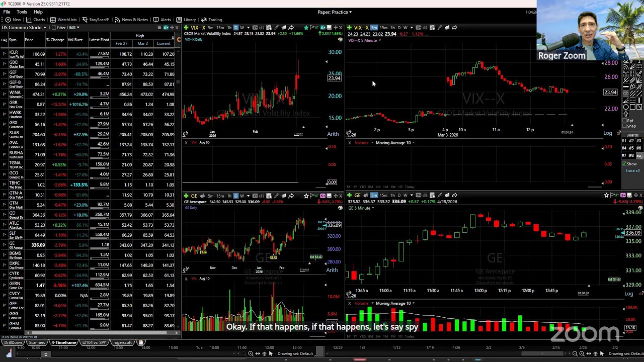
Task: Click the star icon on GE daily chart
Action: pyautogui.click(x=306, y=196)
